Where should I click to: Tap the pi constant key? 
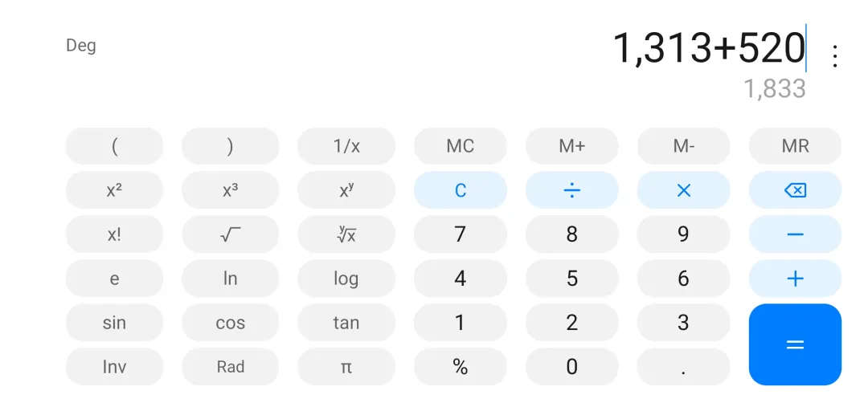pos(346,367)
